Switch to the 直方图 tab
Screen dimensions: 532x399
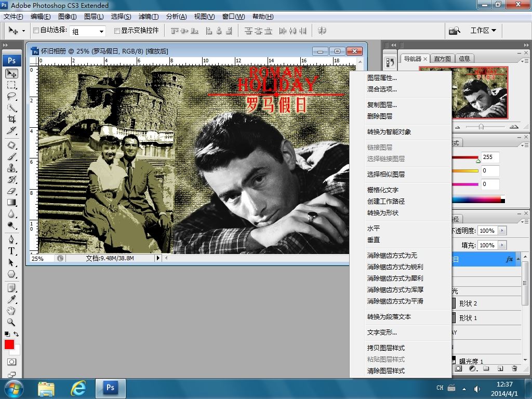442,59
